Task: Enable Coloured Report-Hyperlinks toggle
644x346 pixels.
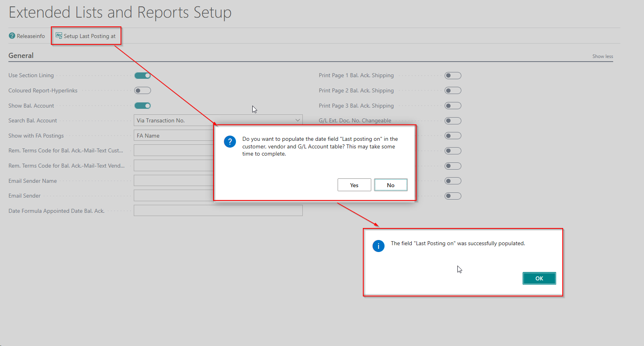Action: 143,91
